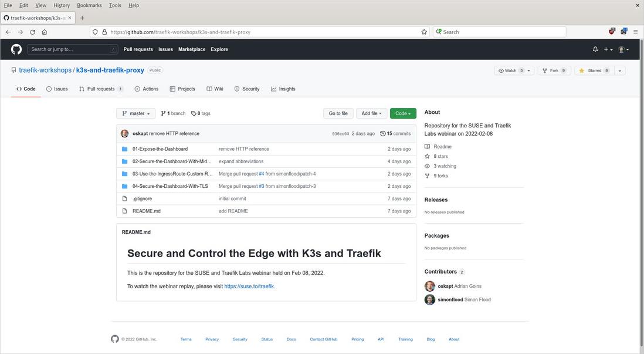The image size is (644, 354).
Task: Open the plus create-new dropdown
Action: [x=608, y=49]
